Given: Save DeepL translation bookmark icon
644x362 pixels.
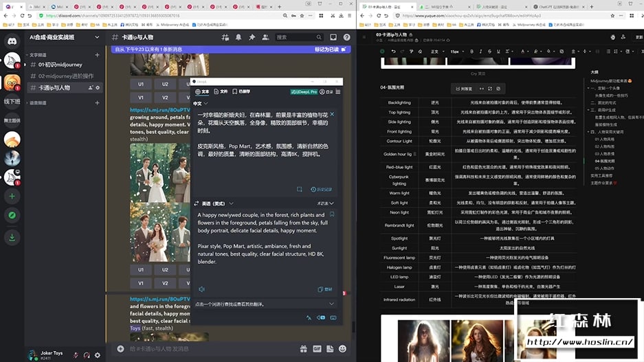Looking at the screenshot, I should click(332, 214).
